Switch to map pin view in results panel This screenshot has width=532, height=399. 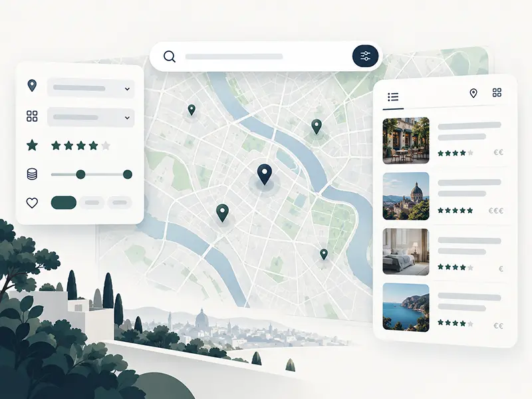click(x=473, y=93)
